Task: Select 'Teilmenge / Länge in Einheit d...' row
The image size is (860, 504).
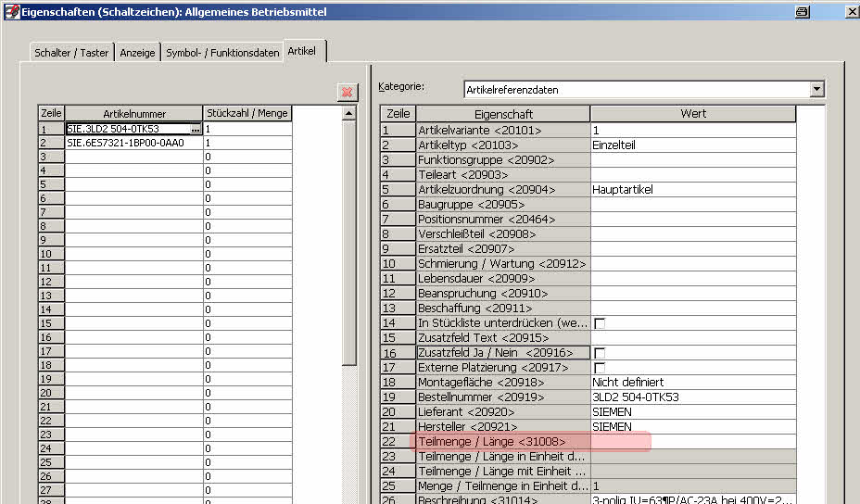Action: [x=503, y=456]
